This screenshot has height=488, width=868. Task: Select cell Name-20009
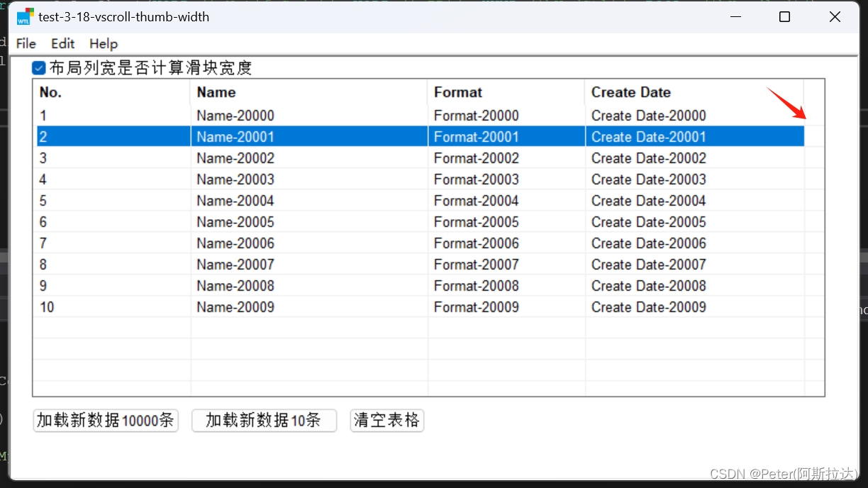click(309, 307)
